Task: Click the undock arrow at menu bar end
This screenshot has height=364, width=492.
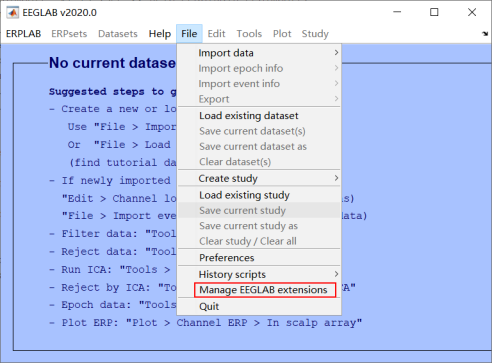Action: coord(485,34)
